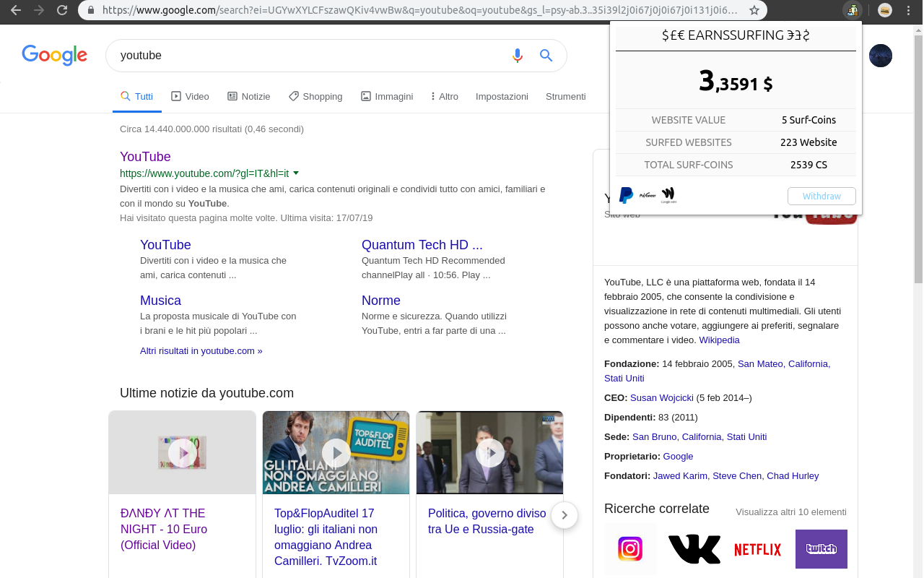Switch to the Video tab

(x=190, y=96)
